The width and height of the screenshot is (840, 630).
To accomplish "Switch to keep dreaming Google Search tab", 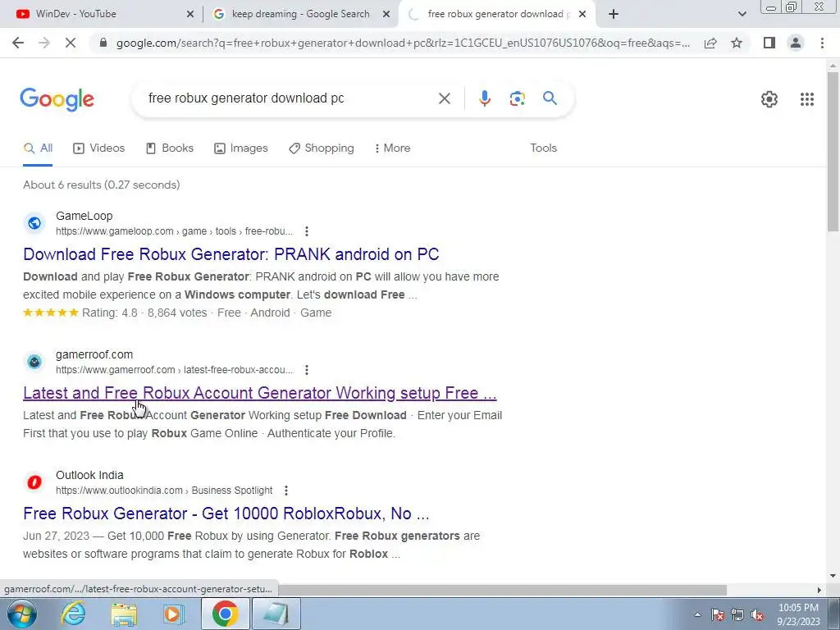I will click(x=300, y=15).
